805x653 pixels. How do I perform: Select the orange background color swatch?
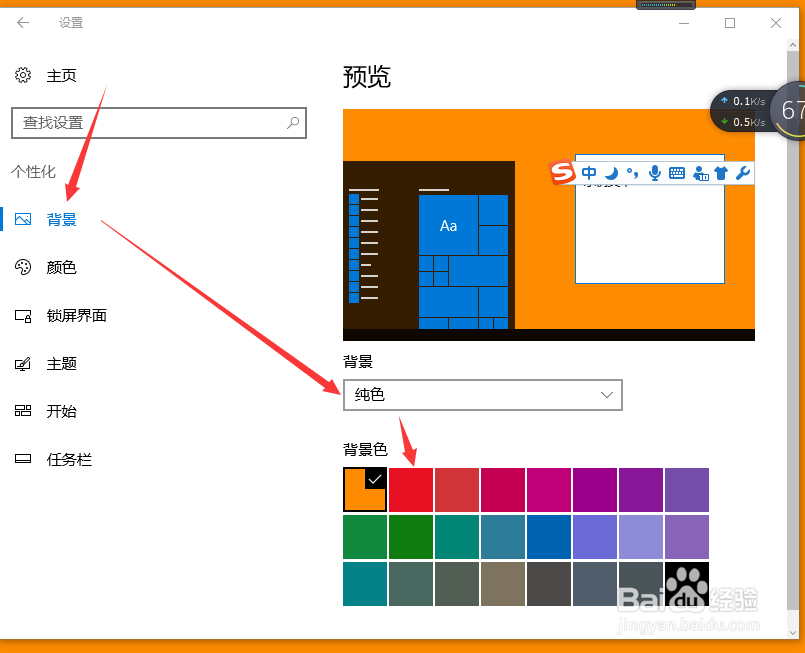click(365, 489)
